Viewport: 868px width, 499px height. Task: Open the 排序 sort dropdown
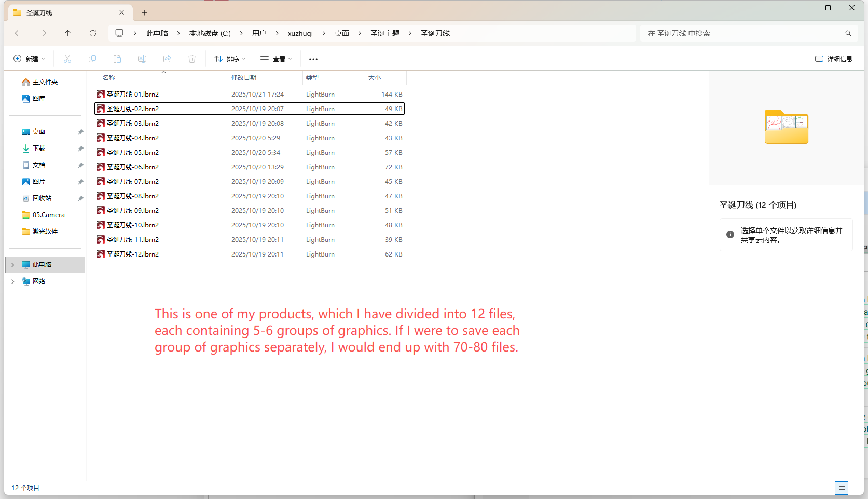230,59
